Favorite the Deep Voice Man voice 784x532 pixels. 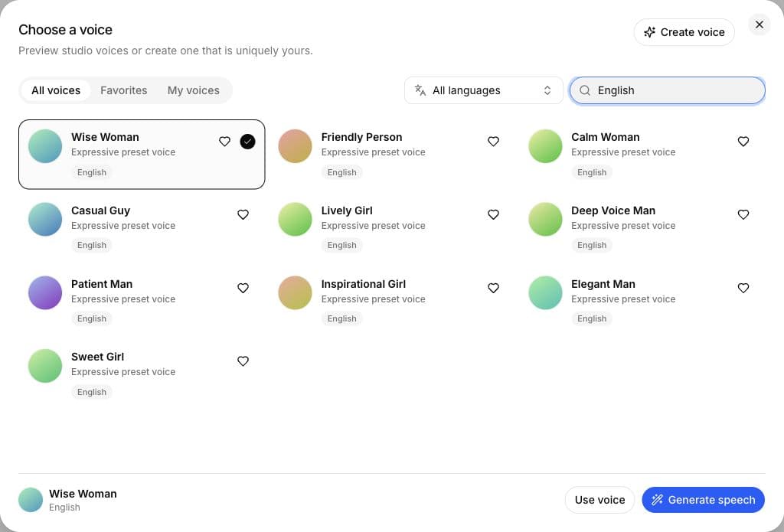[x=743, y=214]
